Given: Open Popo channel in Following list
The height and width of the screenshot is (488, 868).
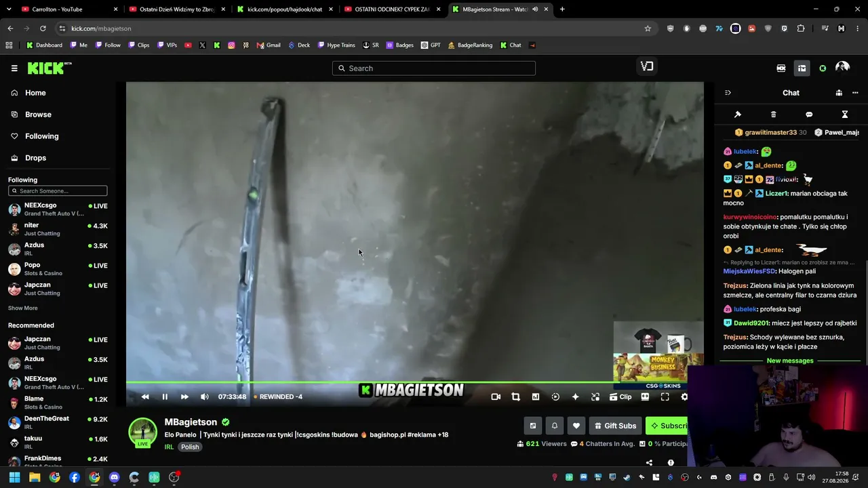Looking at the screenshot, I should point(58,269).
